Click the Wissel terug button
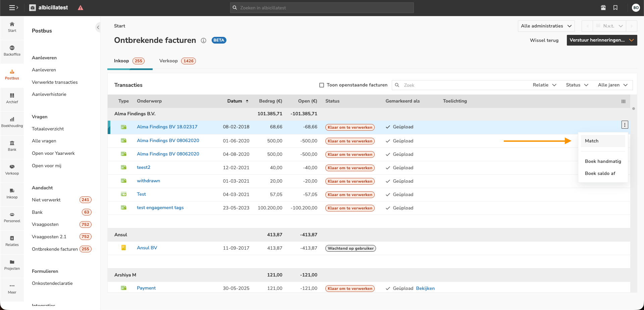 click(x=544, y=40)
